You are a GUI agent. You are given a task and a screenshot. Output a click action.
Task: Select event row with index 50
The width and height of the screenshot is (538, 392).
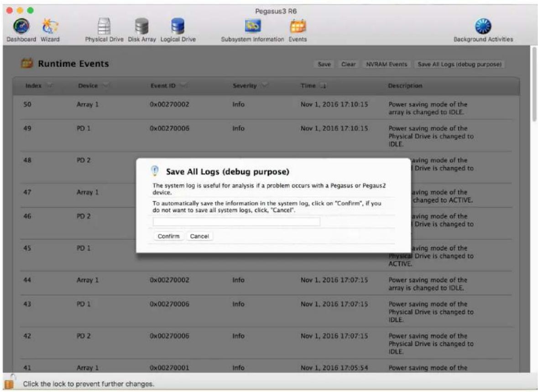click(266, 108)
